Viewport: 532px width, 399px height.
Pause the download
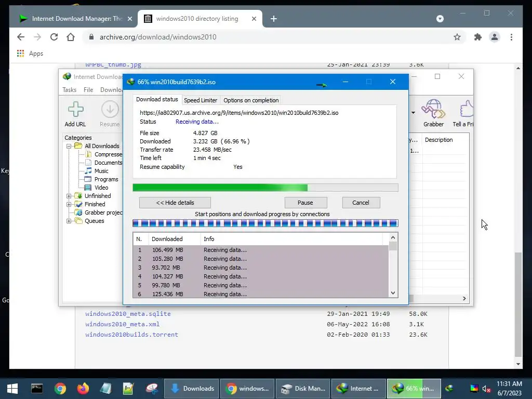coord(305,203)
